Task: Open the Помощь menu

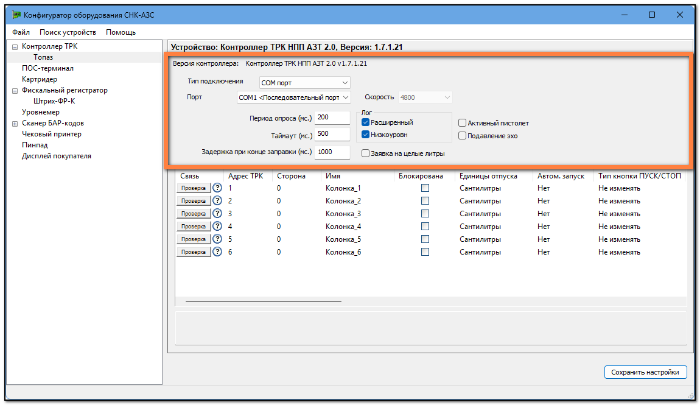Action: [x=121, y=32]
